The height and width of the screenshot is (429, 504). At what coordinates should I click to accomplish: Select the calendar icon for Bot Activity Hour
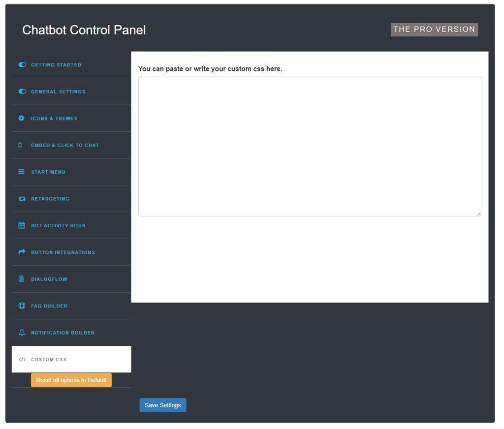21,225
